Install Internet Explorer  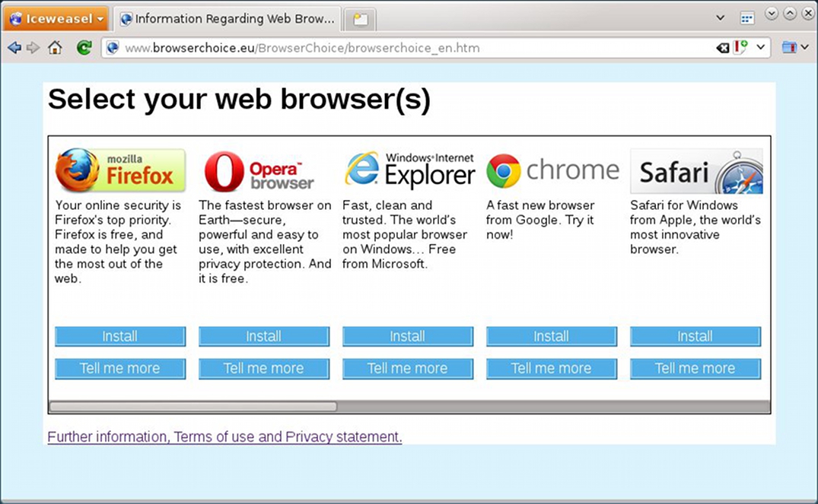pyautogui.click(x=408, y=336)
